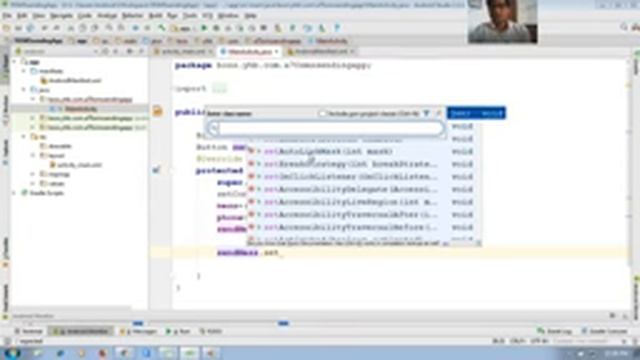Collapse the java folder arrow
Image resolution: width=640 pixels, height=360 pixels.
tap(24, 89)
